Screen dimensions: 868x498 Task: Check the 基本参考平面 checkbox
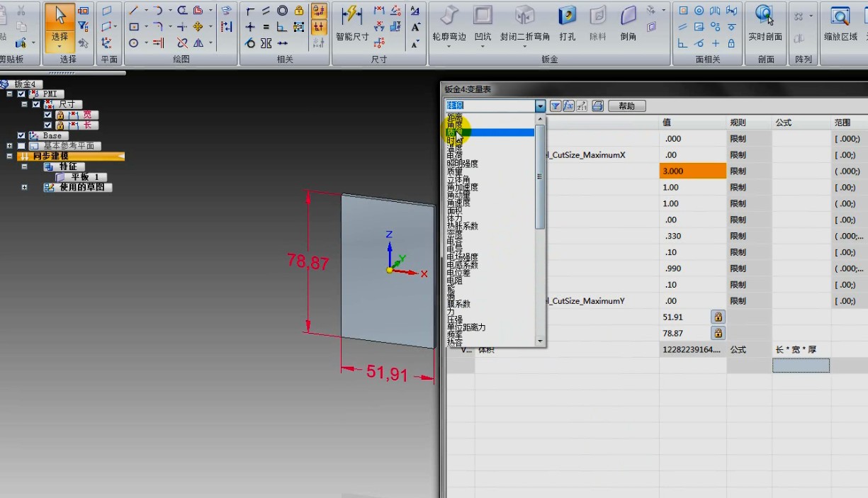click(x=21, y=146)
